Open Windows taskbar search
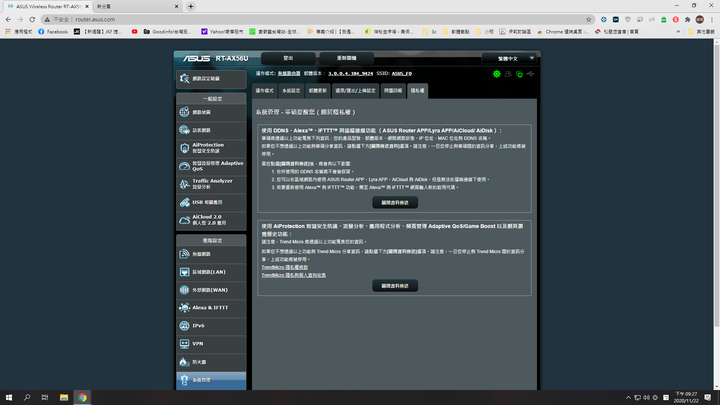This screenshot has height=405, width=720. [27, 398]
